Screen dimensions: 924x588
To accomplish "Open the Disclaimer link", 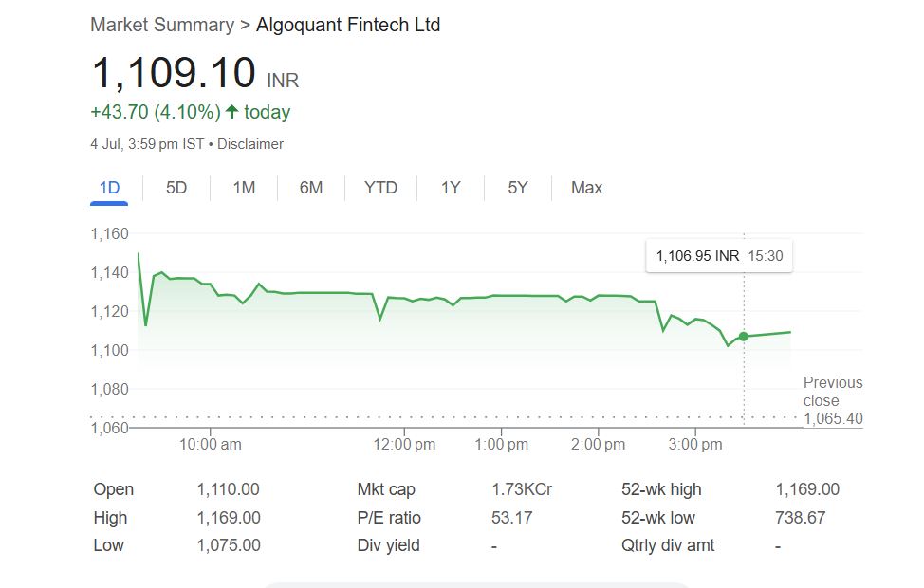I will [250, 144].
